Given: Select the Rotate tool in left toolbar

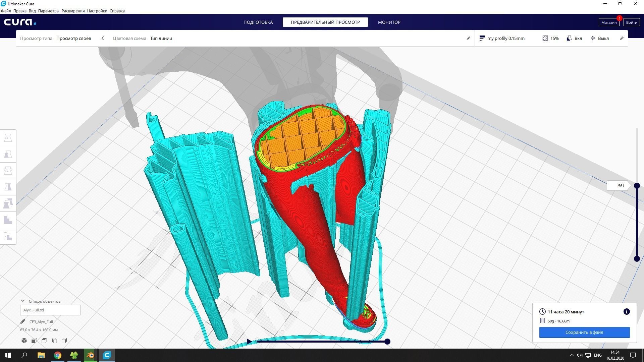Looking at the screenshot, I should (x=8, y=171).
